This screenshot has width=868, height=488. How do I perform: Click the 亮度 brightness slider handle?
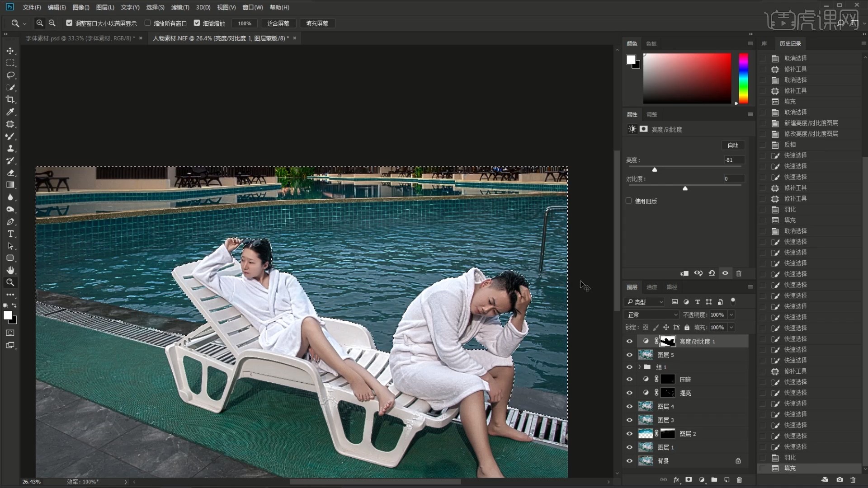655,169
